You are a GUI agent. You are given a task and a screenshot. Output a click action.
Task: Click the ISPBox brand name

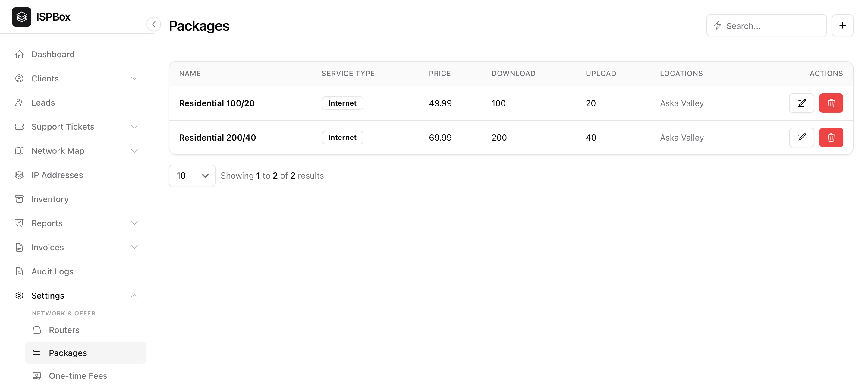pyautogui.click(x=53, y=17)
